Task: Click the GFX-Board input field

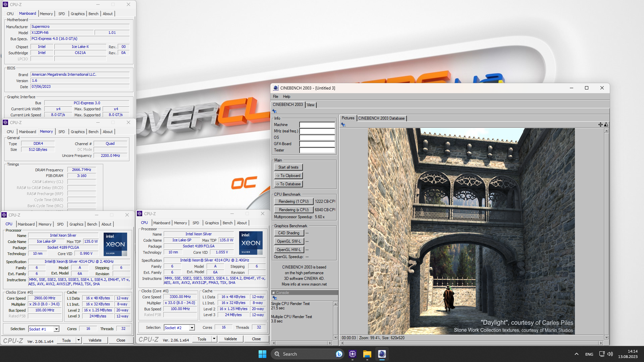Action: click(x=317, y=144)
